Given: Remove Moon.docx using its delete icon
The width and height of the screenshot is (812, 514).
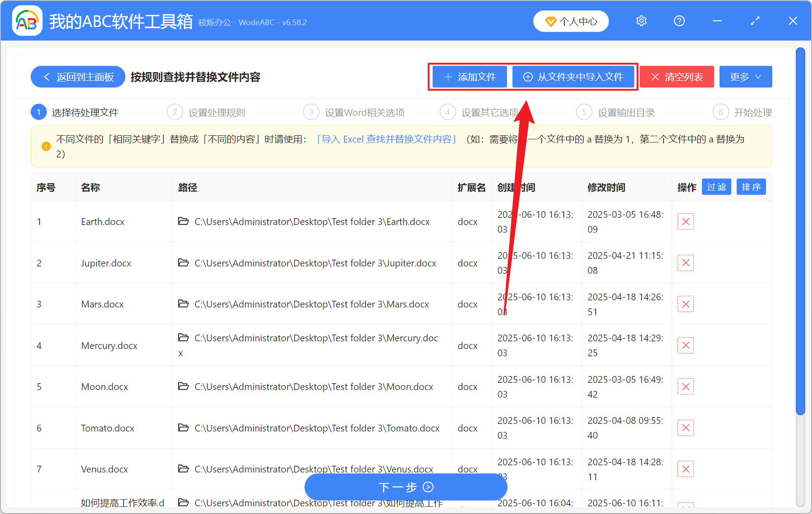Looking at the screenshot, I should [685, 386].
